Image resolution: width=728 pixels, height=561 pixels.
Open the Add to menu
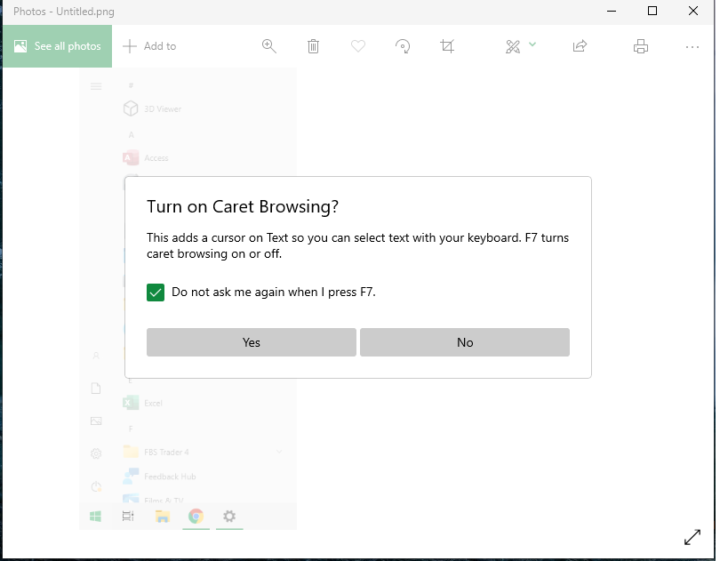[149, 46]
